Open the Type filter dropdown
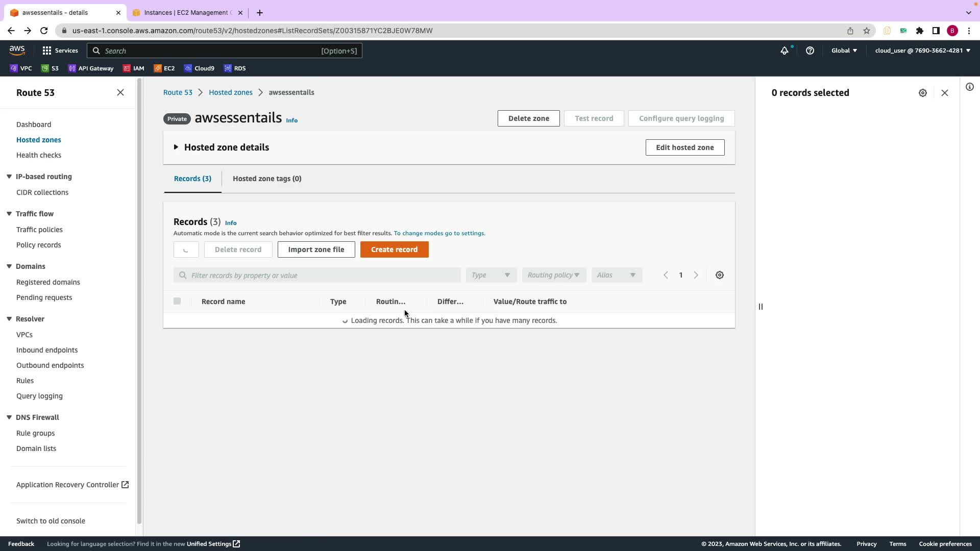 (x=491, y=275)
